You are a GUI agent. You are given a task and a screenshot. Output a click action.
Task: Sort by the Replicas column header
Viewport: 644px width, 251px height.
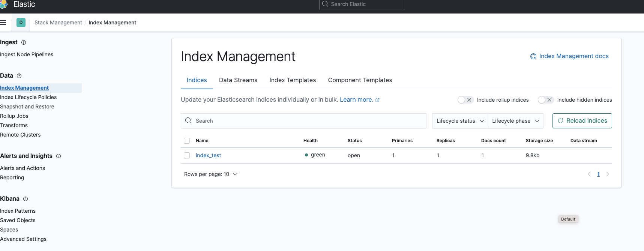point(446,141)
